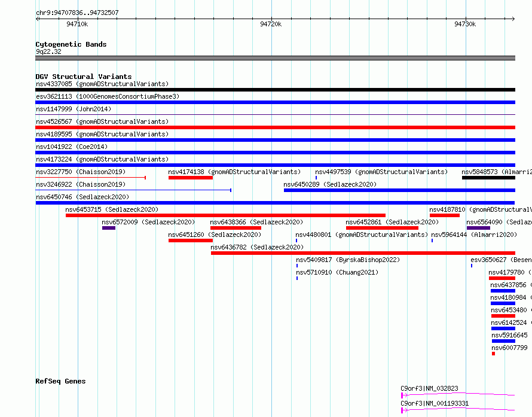This screenshot has height=417, width=532.
Task: Click the long red nsv6453715 bar
Action: point(225,215)
